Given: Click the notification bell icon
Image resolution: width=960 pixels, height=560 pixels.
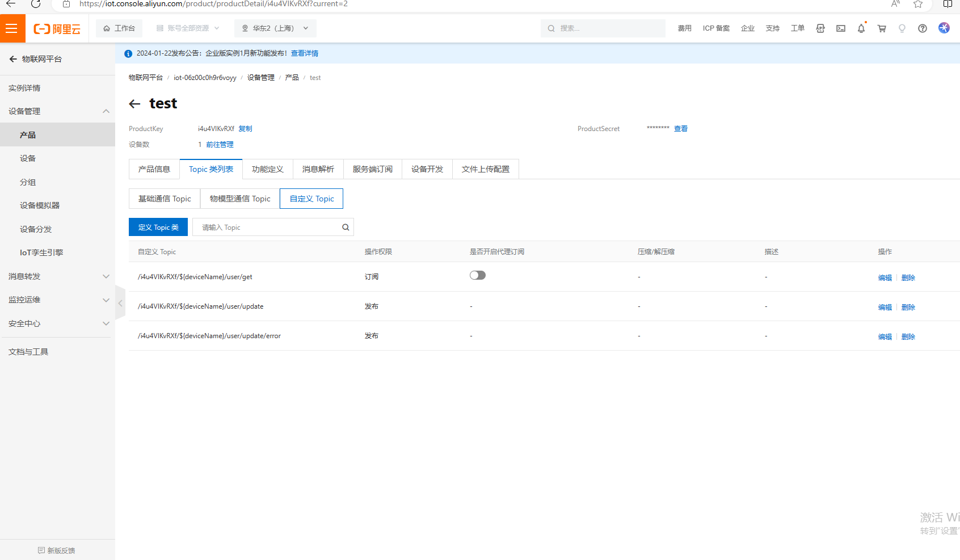Looking at the screenshot, I should pyautogui.click(x=861, y=28).
